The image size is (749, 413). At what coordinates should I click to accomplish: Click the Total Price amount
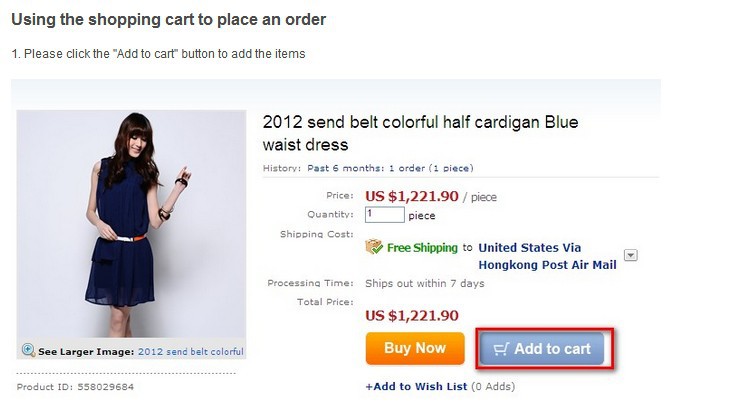(412, 315)
